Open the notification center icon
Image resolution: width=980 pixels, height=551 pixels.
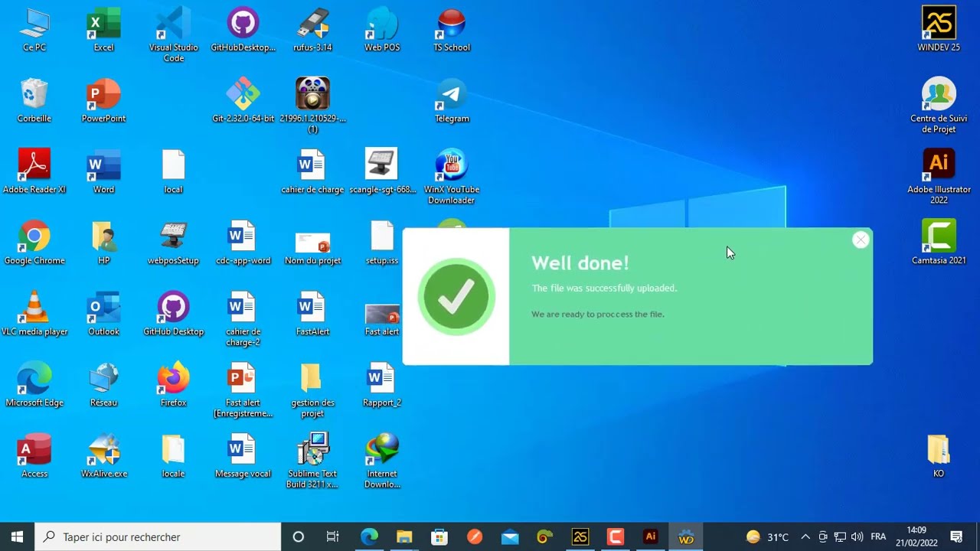click(x=956, y=536)
